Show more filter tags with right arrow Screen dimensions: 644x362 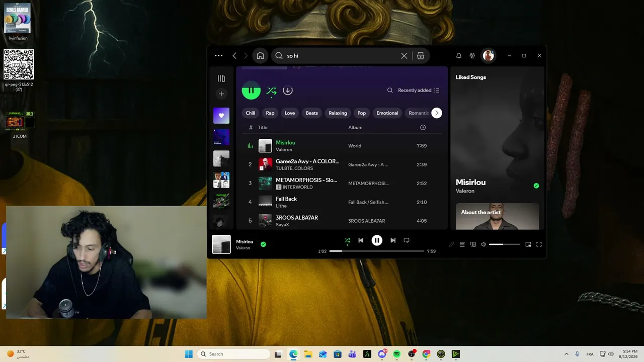point(437,113)
